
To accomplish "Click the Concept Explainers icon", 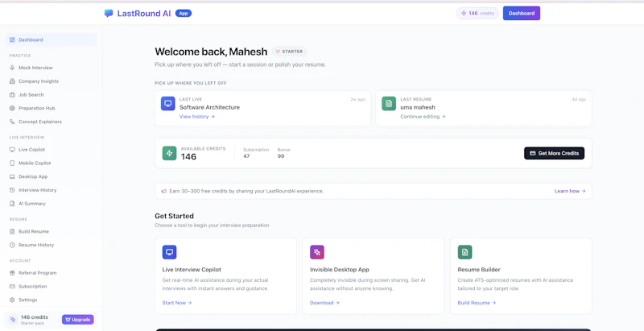I will pos(12,122).
